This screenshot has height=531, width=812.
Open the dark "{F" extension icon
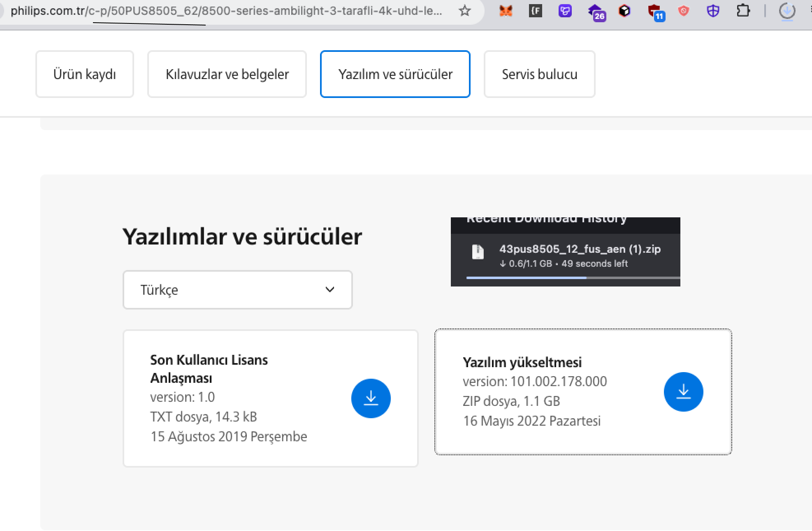(535, 11)
